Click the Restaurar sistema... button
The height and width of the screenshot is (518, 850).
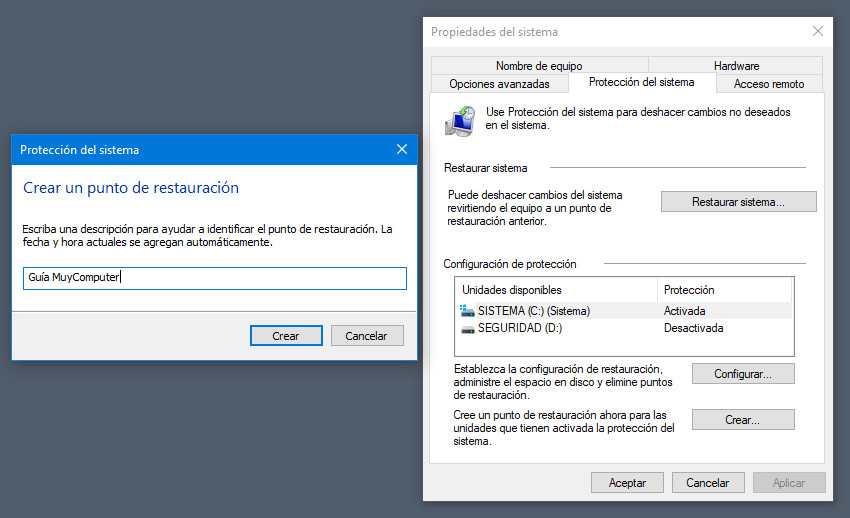pyautogui.click(x=738, y=202)
